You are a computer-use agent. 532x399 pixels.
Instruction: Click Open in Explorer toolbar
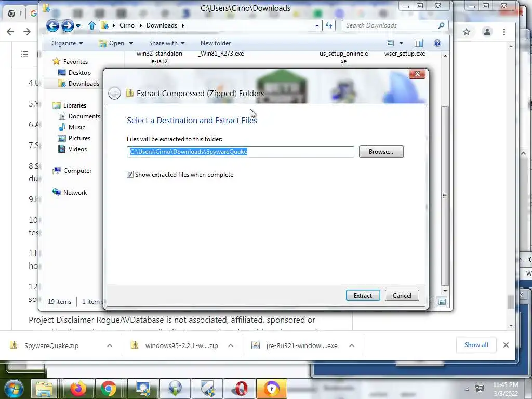click(x=112, y=43)
